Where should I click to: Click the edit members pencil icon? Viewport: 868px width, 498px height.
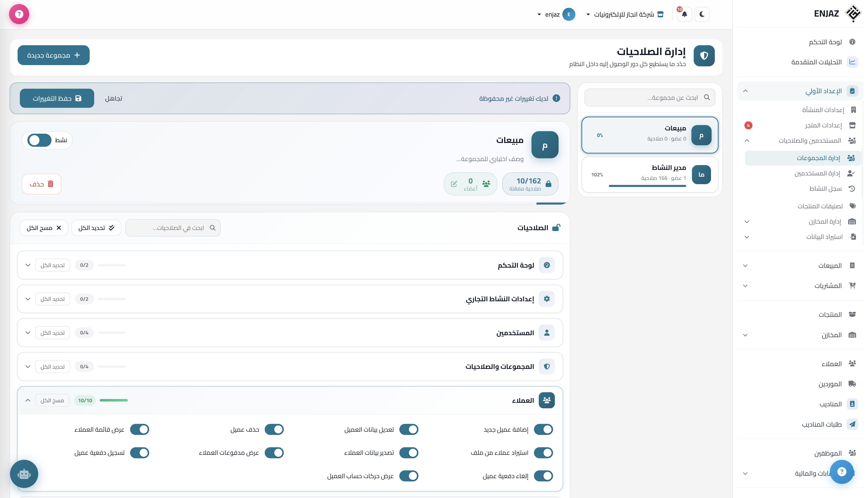(454, 184)
